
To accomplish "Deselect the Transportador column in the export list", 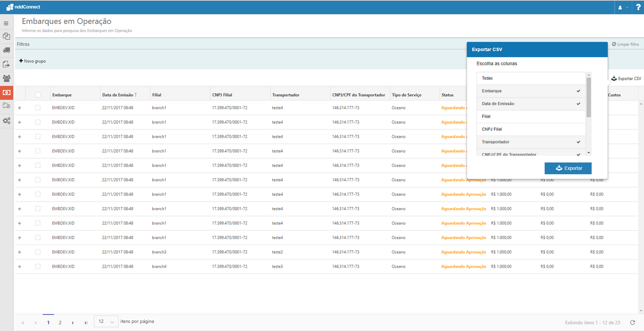I will (x=531, y=142).
